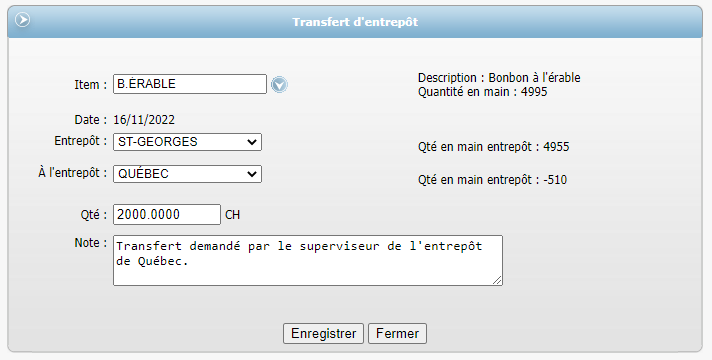Click inside the Note text area

click(308, 261)
